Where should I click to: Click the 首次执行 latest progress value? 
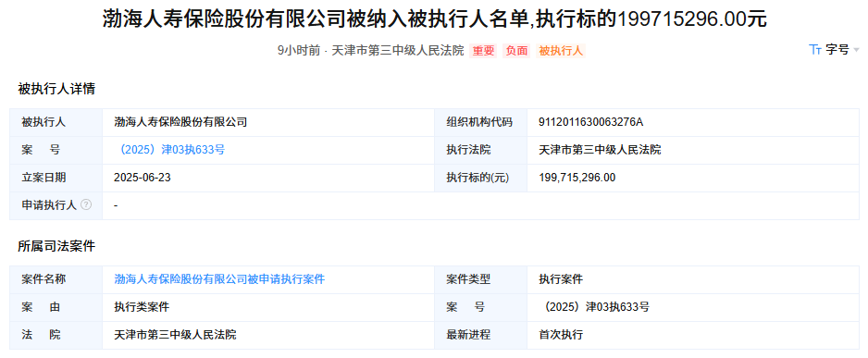coord(561,335)
